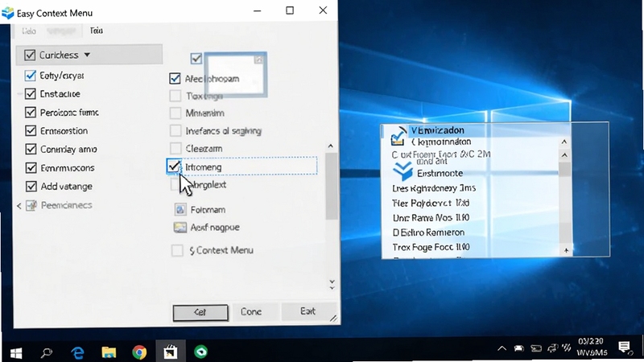Open the taskbar clock and date
The height and width of the screenshot is (362, 644).
pyautogui.click(x=592, y=348)
